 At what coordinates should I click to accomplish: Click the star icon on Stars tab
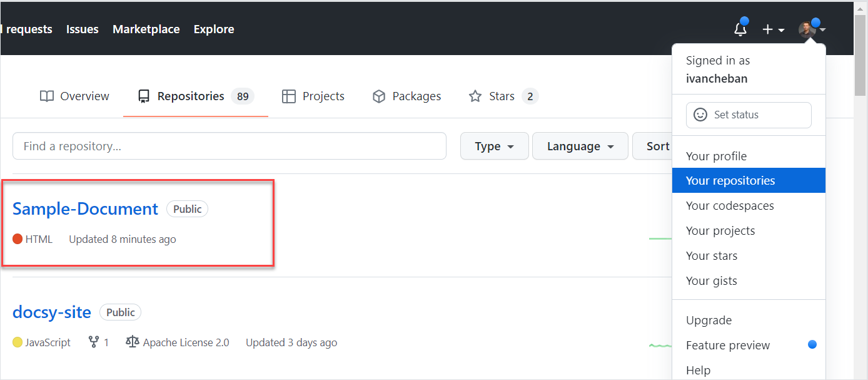pyautogui.click(x=475, y=96)
